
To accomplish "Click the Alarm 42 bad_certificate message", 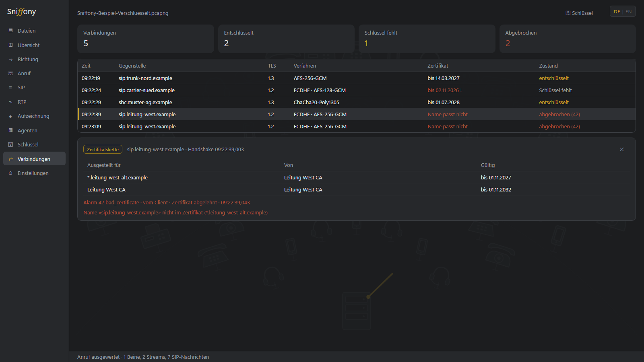I will point(167,203).
